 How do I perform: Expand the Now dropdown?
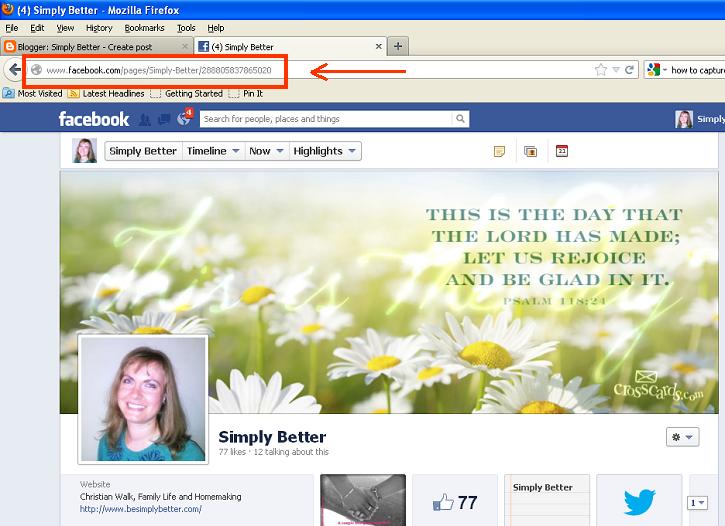click(x=266, y=151)
